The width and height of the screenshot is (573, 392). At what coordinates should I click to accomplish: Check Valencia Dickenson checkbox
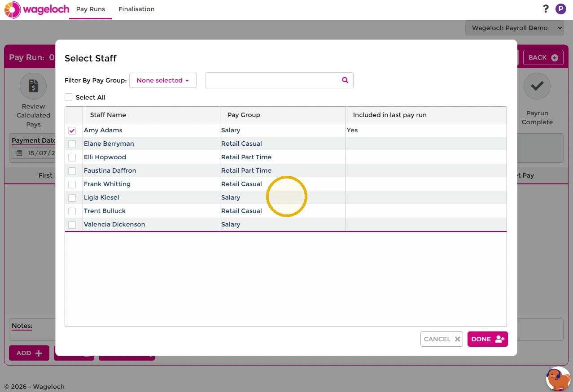coord(72,225)
